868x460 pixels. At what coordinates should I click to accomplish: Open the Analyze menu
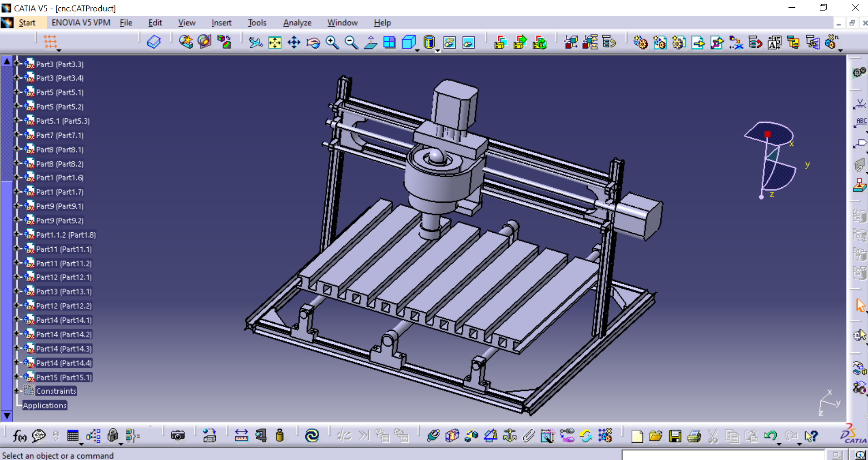click(298, 23)
